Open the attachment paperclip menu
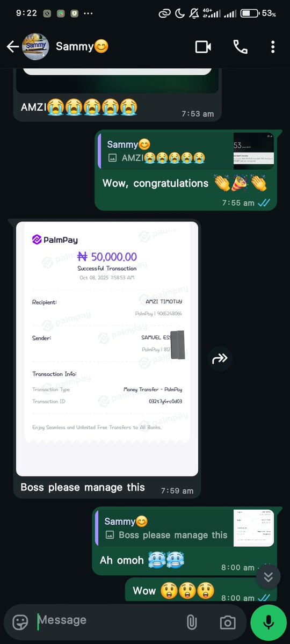This screenshot has height=644, width=290. click(191, 622)
